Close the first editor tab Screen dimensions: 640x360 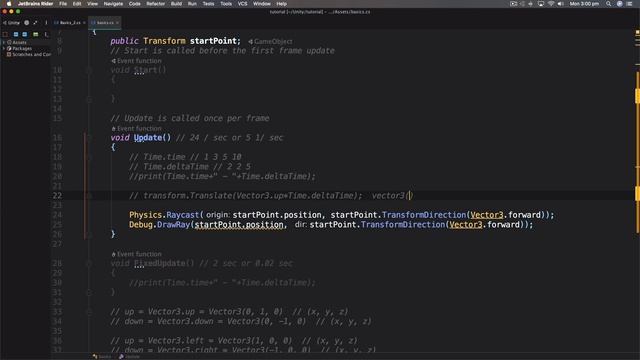pyautogui.click(x=84, y=23)
